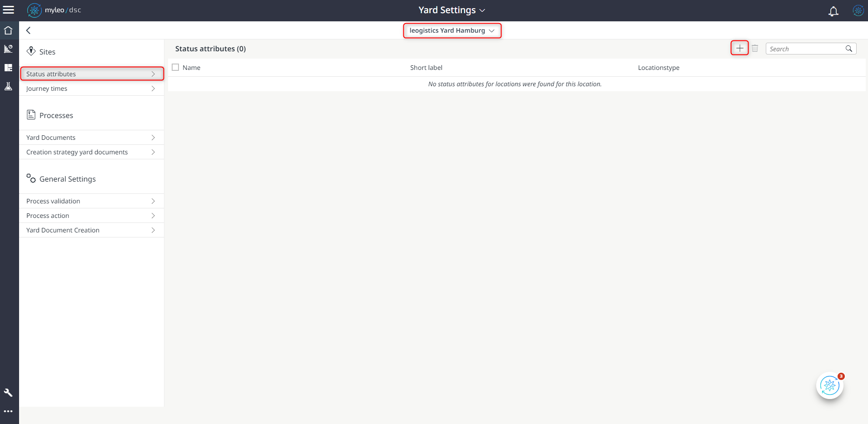Open lab flask sidebar icon
This screenshot has width=868, height=424.
(8, 86)
